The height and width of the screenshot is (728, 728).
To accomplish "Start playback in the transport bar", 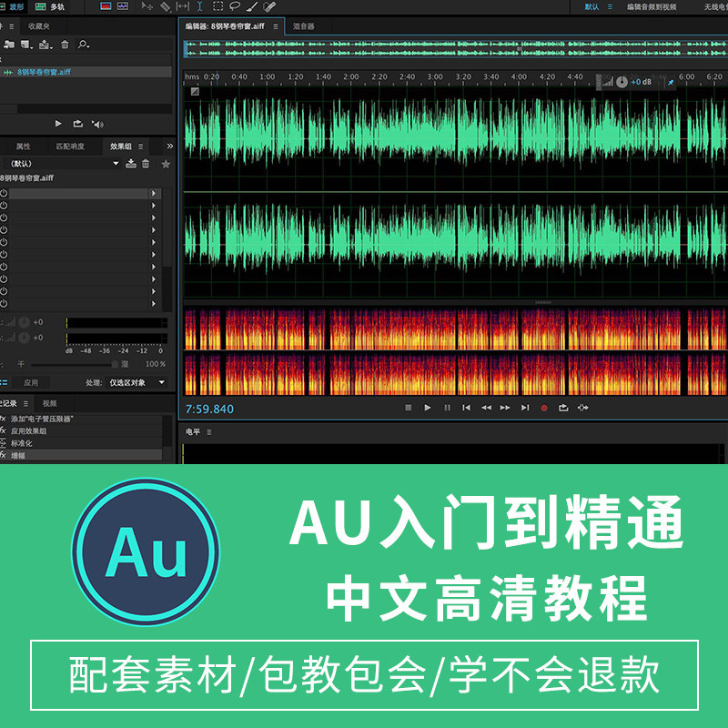I will click(x=428, y=408).
